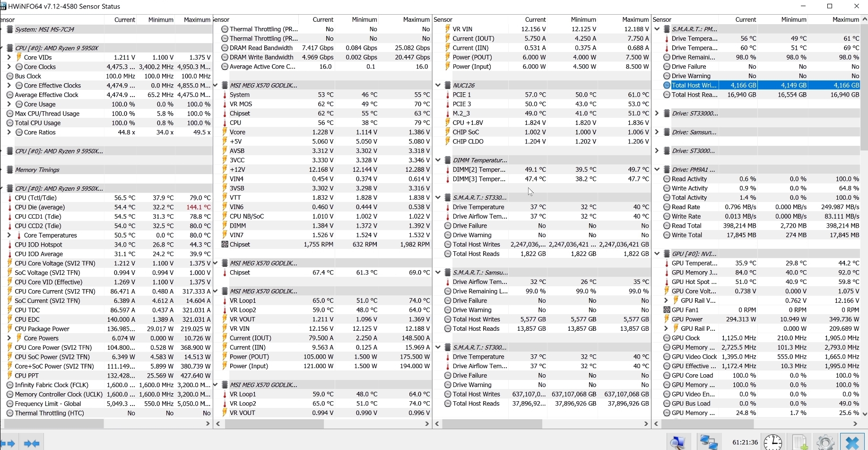This screenshot has width=868, height=450.
Task: Expand the Core VIDs row
Action: point(9,57)
